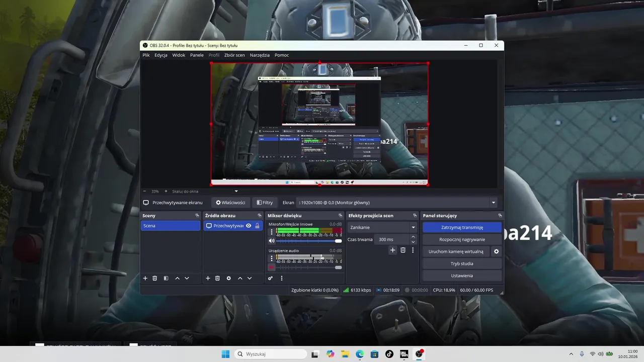The image size is (644, 362).
Task: Open Urządzenie audio options dots
Action: 272,258
